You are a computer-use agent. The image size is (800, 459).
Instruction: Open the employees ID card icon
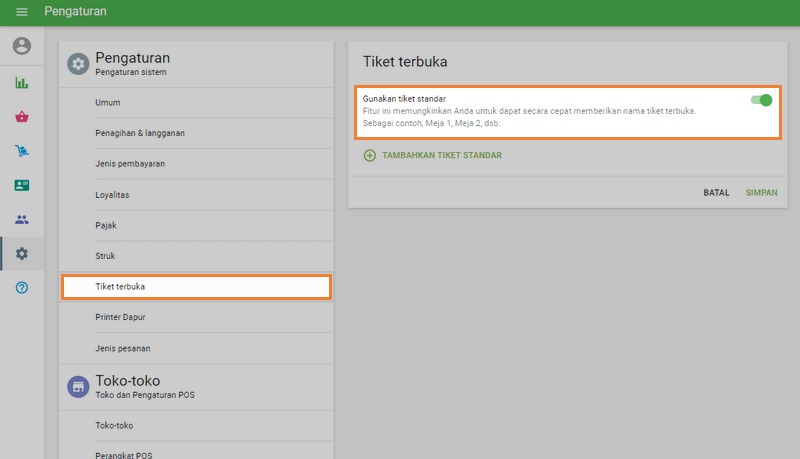point(22,185)
